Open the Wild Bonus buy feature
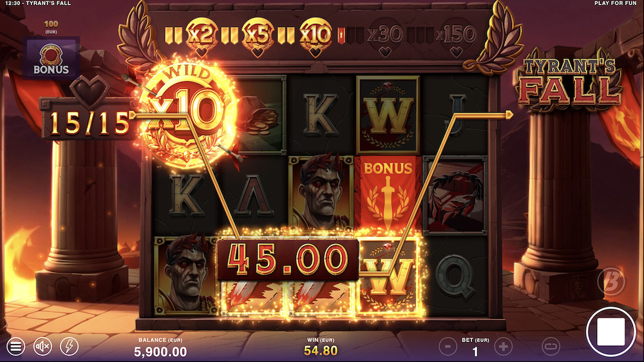This screenshot has width=644, height=362. 52,59
